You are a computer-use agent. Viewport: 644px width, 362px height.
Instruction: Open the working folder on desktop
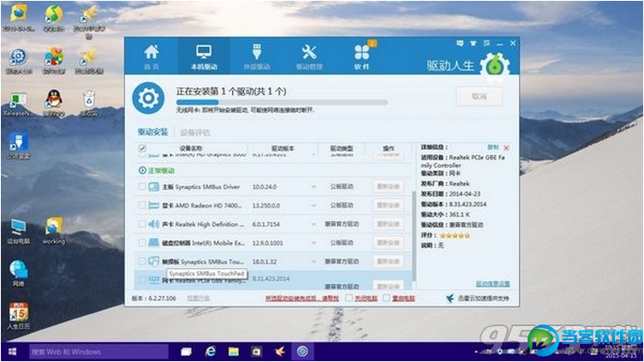coord(54,231)
